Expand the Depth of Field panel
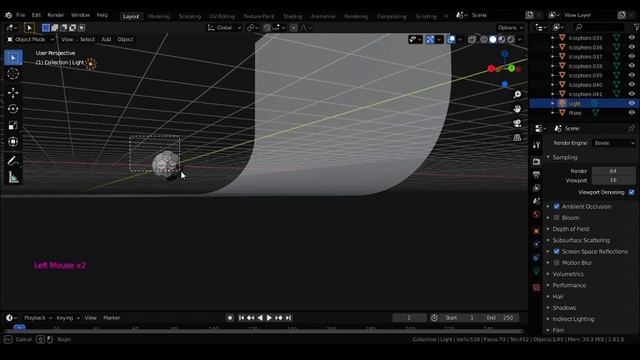 [548, 229]
